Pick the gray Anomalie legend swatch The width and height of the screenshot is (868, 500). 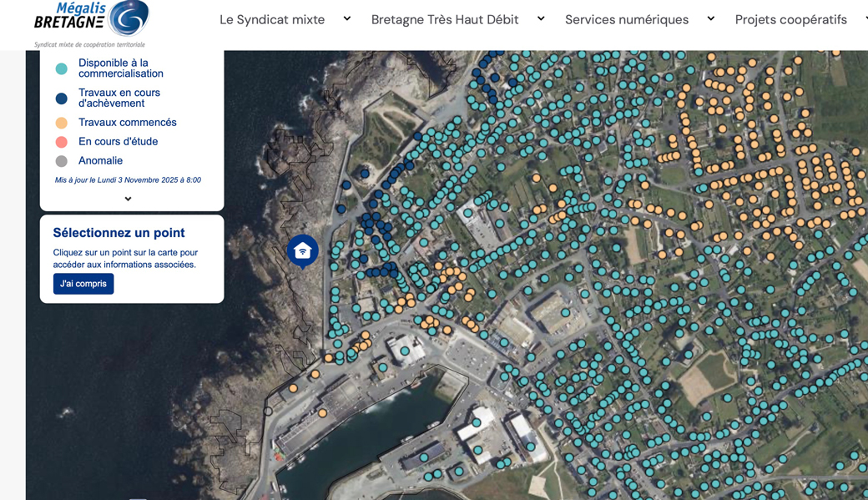[x=61, y=161]
